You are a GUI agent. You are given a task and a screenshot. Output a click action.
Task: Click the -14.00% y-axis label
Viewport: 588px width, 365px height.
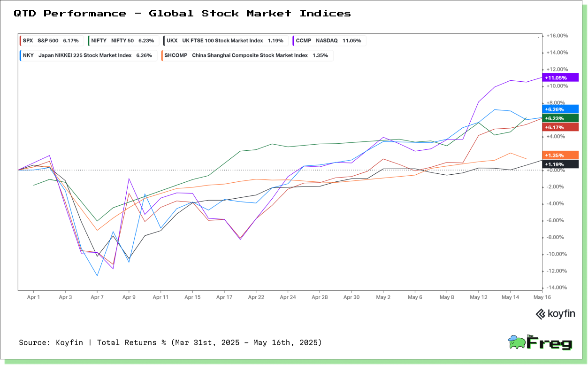(557, 288)
